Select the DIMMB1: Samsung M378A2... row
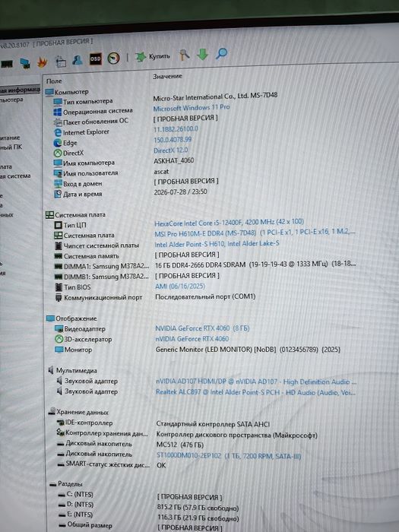399x532 pixels. tap(102, 277)
